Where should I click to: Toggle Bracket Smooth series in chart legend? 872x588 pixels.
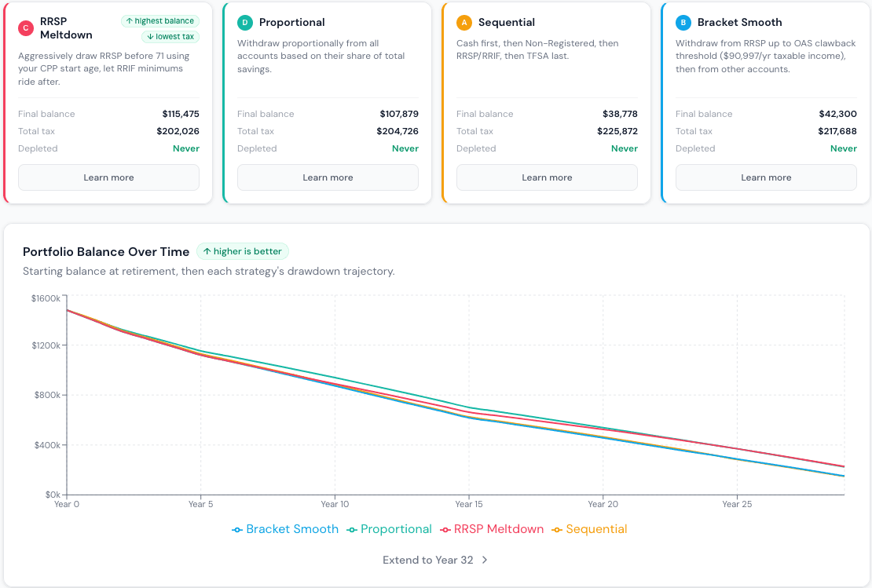[285, 529]
